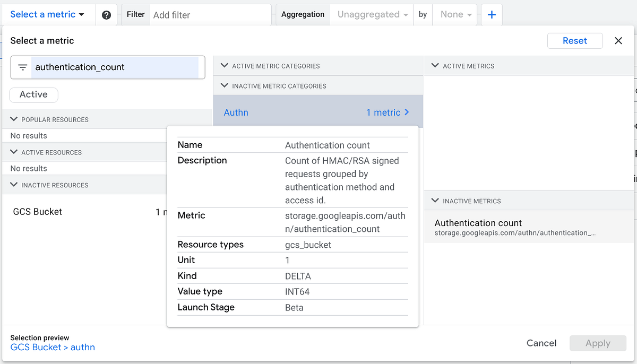Screen dimensions: 637x364
Task: Collapse the INACTIVE RESOURCES section
Action: point(13,185)
